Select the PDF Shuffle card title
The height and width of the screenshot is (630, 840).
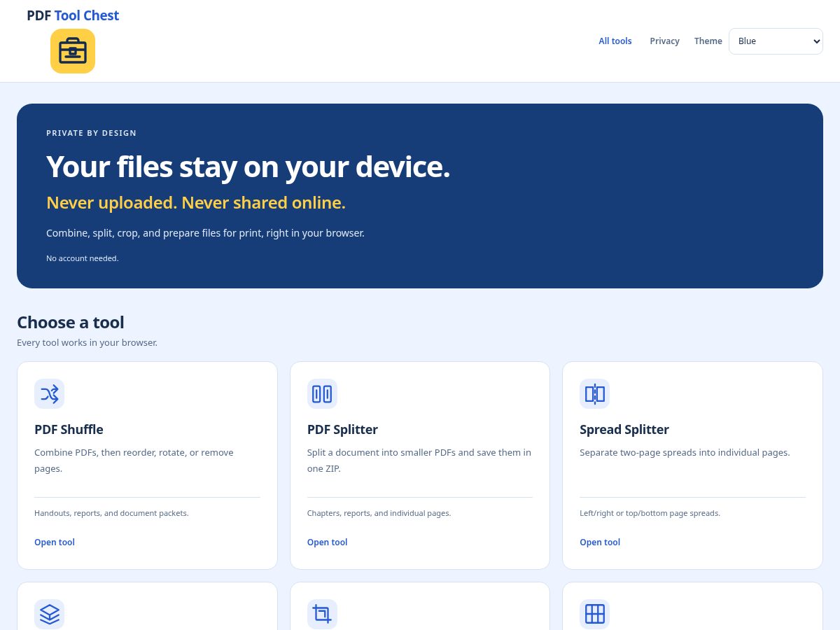coord(69,430)
